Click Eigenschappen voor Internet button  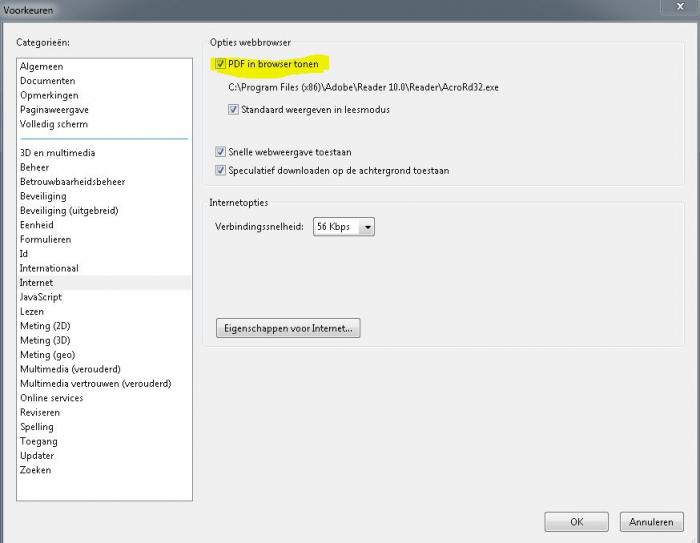point(288,328)
